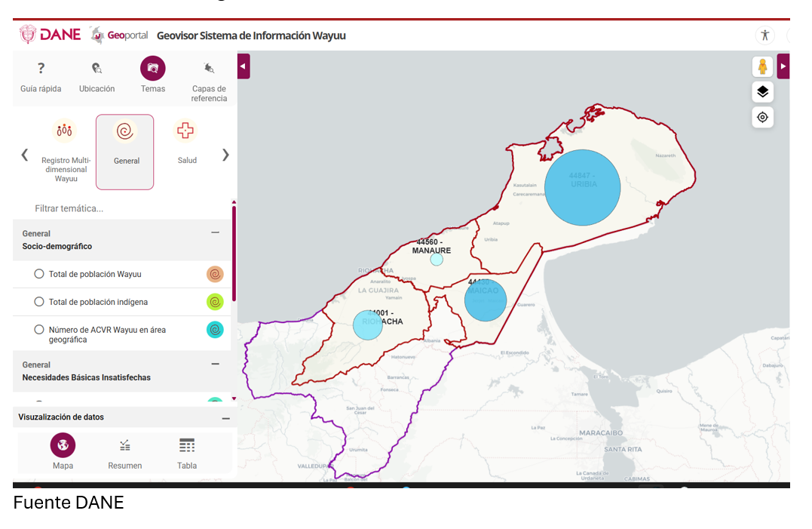
Task: Open the accessibility options icon
Action: click(765, 35)
